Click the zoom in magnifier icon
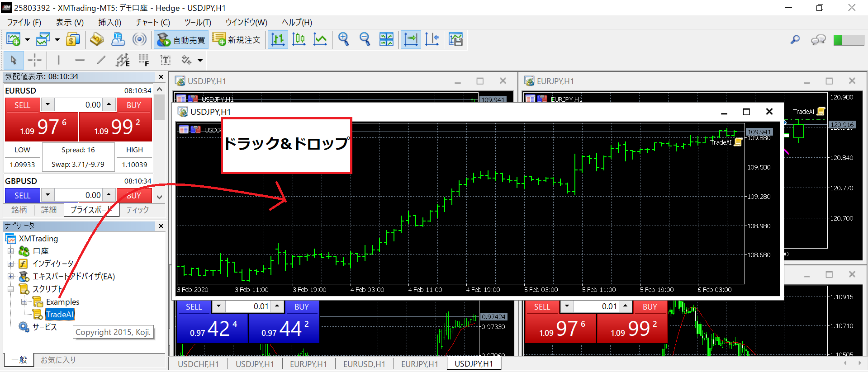Viewport: 868px width, 372px height. point(344,40)
